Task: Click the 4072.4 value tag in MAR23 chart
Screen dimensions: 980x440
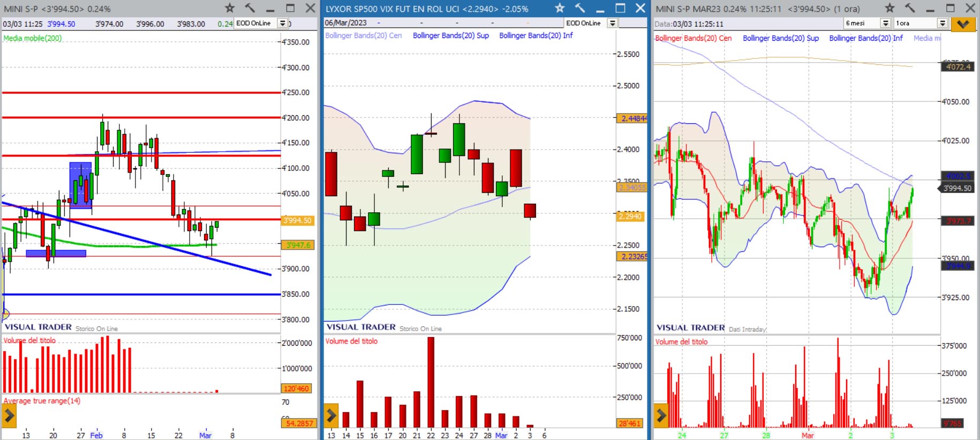Action: point(958,67)
